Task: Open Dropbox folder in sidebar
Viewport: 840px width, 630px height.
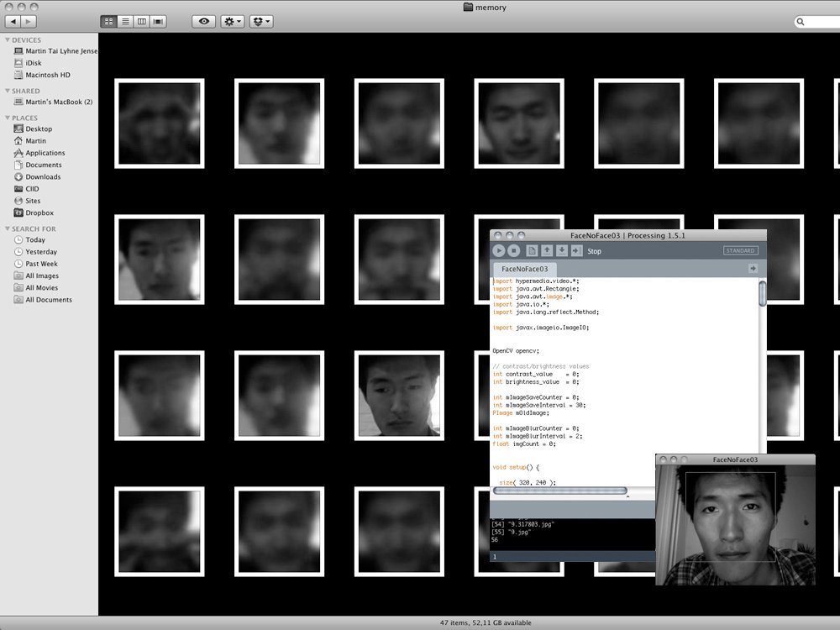Action: point(34,213)
